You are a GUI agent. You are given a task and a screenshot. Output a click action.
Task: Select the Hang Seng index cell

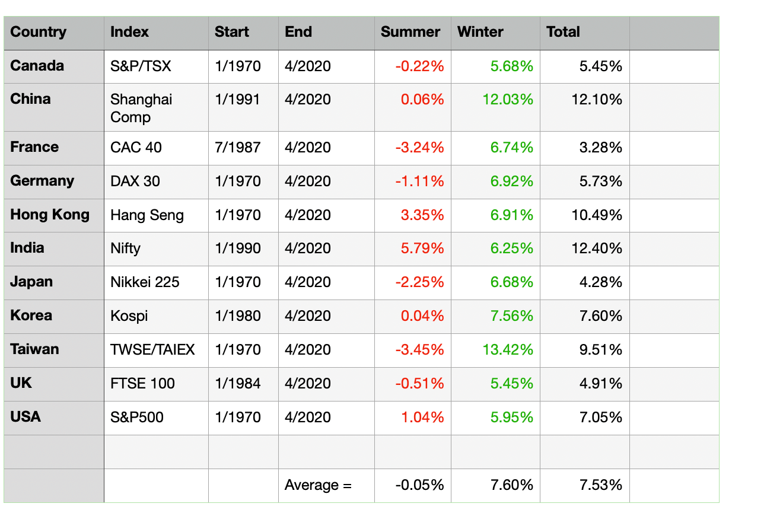click(147, 215)
